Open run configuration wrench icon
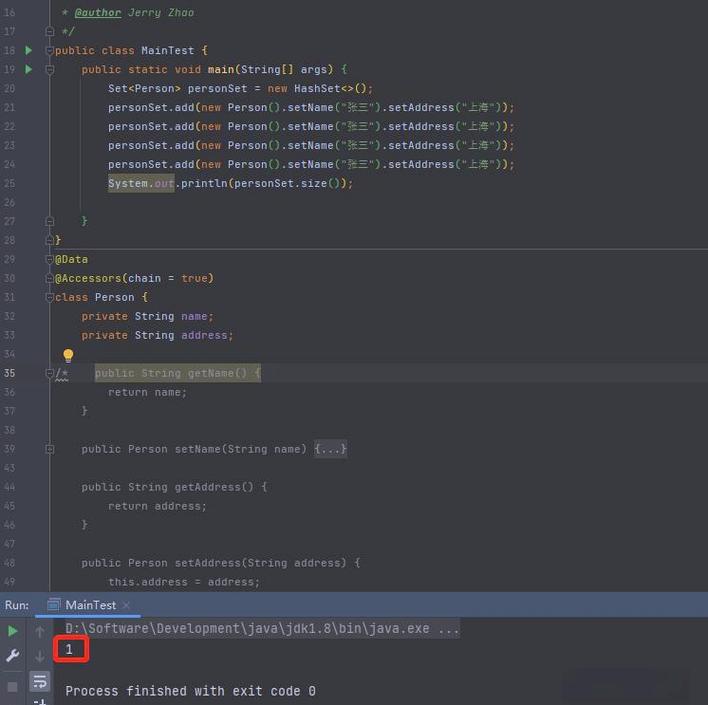The height and width of the screenshot is (705, 708). click(13, 655)
